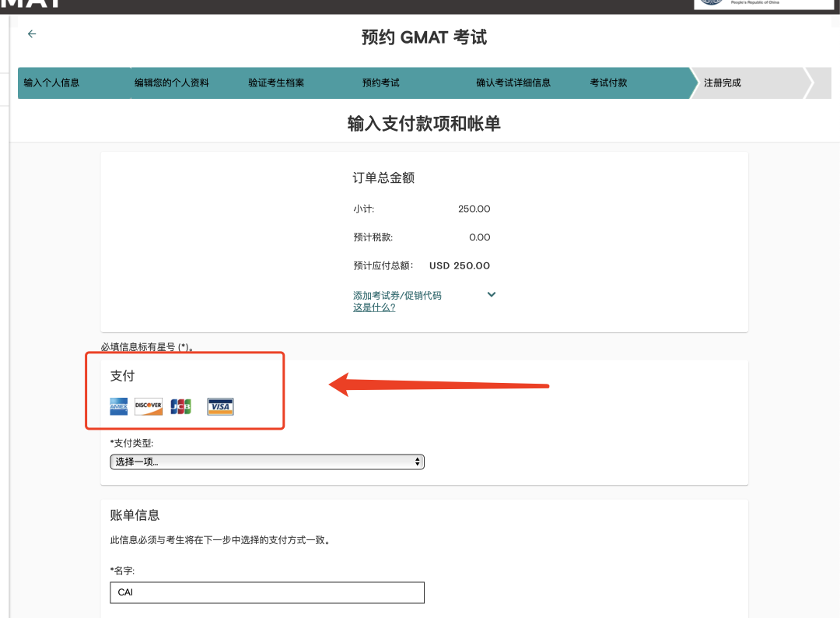This screenshot has height=618, width=840.
Task: Open the 确认考试详细信息 step
Action: tap(513, 83)
